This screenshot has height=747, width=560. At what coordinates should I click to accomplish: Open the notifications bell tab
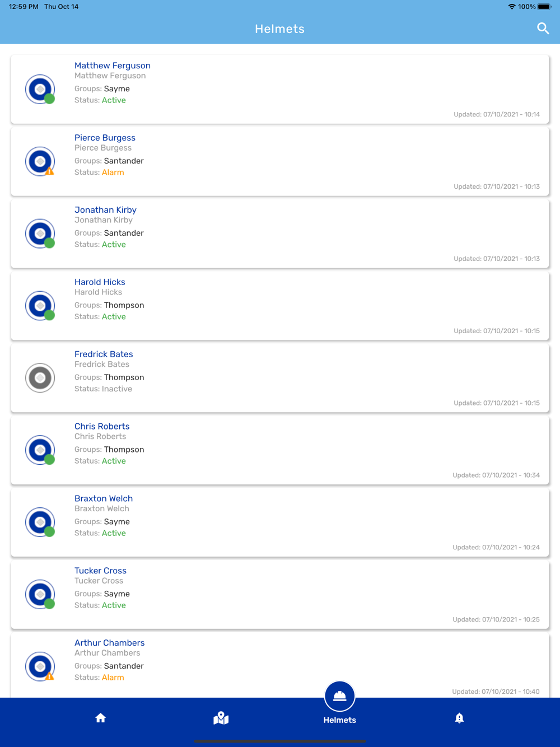459,718
